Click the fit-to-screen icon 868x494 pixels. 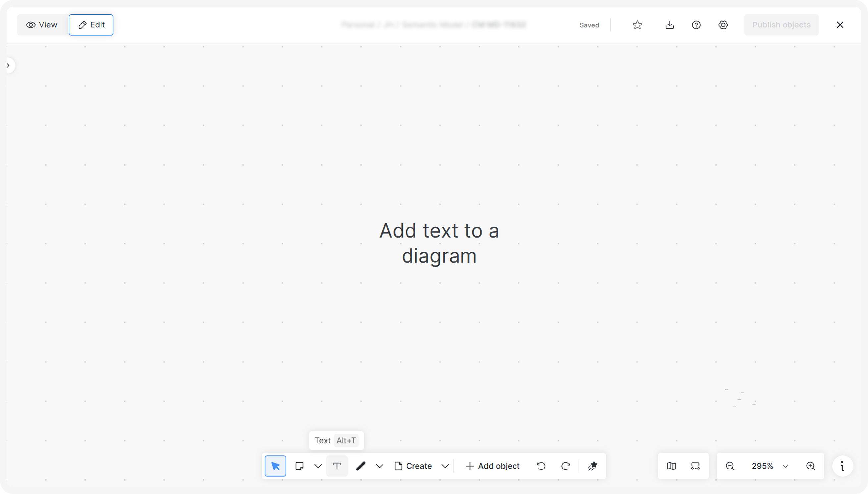click(x=695, y=466)
